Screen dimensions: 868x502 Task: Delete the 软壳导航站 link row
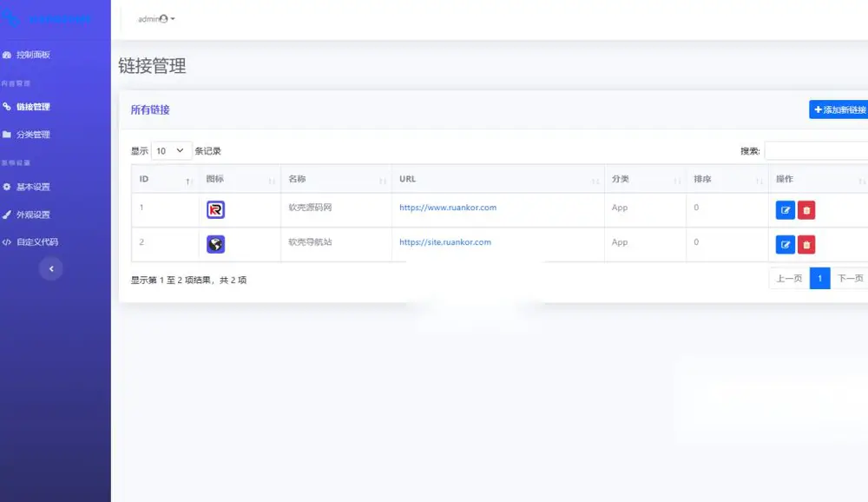point(806,244)
